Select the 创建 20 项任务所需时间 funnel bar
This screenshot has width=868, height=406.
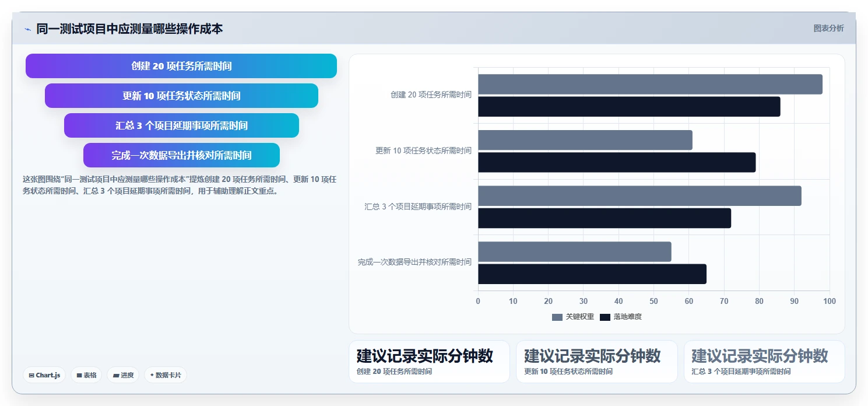(x=181, y=66)
